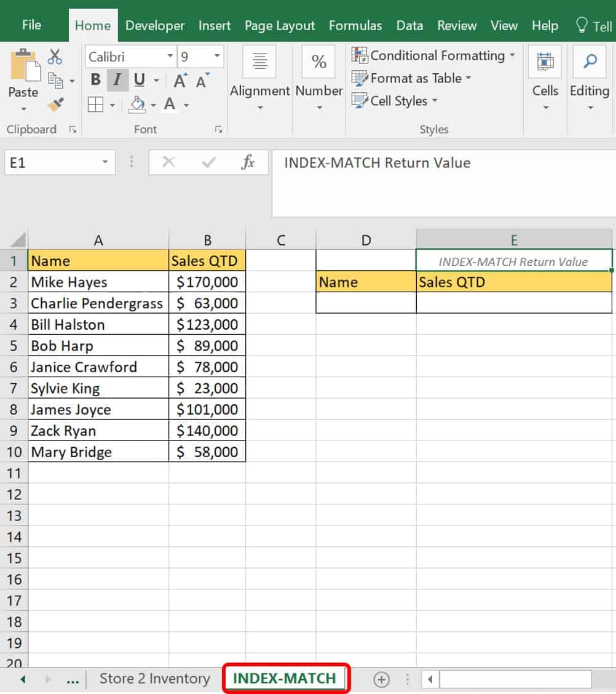616x694 pixels.
Task: Click the Cut scissors icon
Action: (55, 57)
